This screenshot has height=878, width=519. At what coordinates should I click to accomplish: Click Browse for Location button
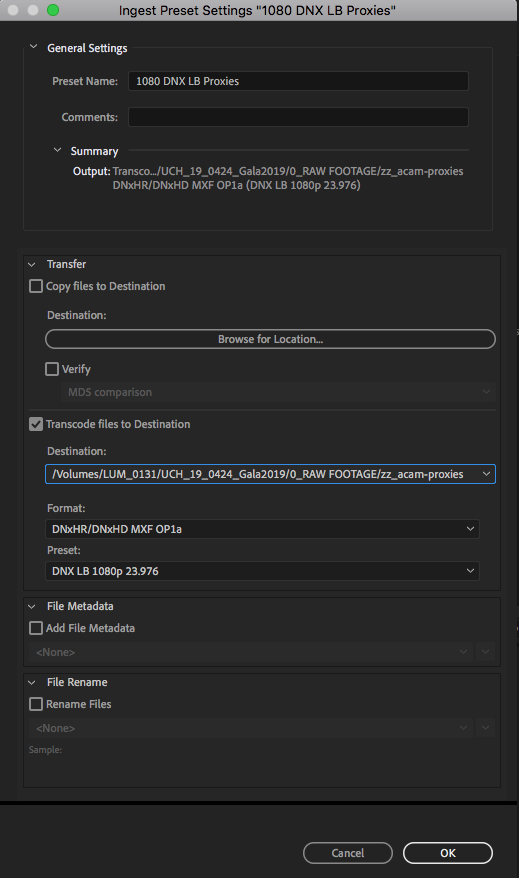270,339
